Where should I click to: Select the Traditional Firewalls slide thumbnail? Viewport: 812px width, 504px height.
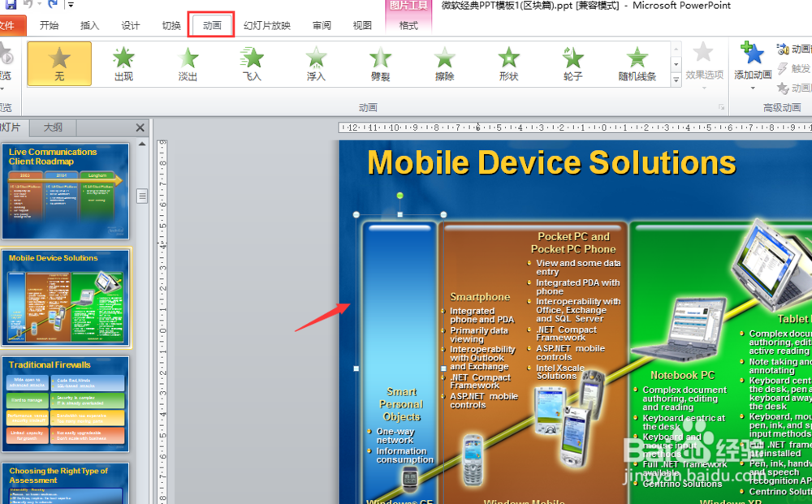(65, 404)
